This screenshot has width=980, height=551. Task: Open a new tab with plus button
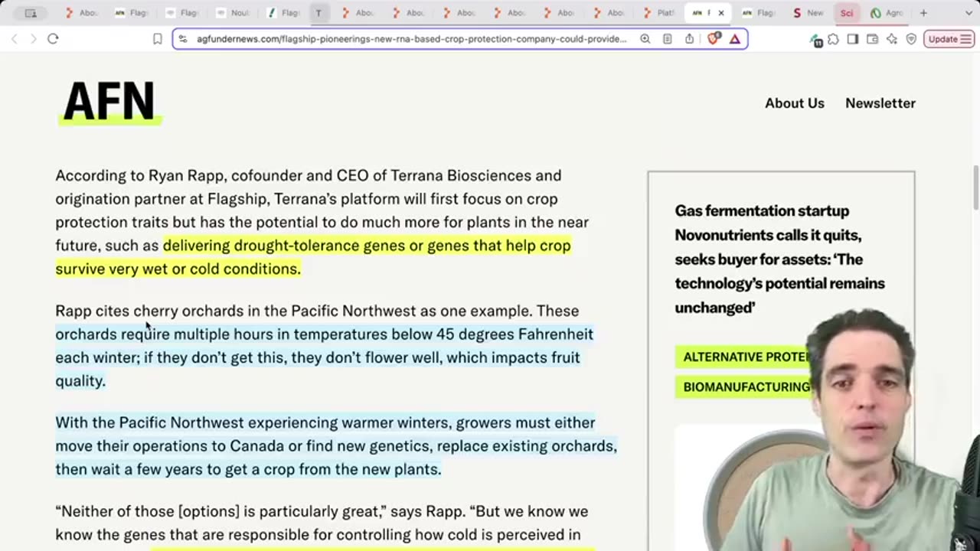[923, 13]
